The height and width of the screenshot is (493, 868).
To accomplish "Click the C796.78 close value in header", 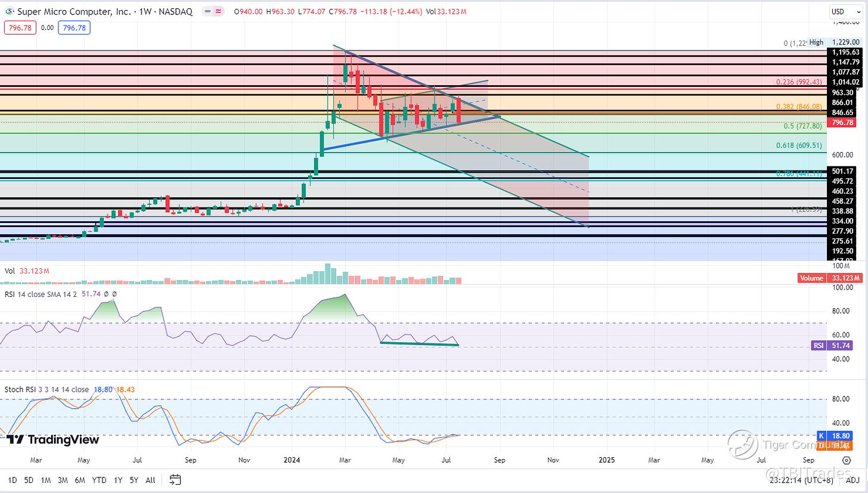I will tap(343, 11).
